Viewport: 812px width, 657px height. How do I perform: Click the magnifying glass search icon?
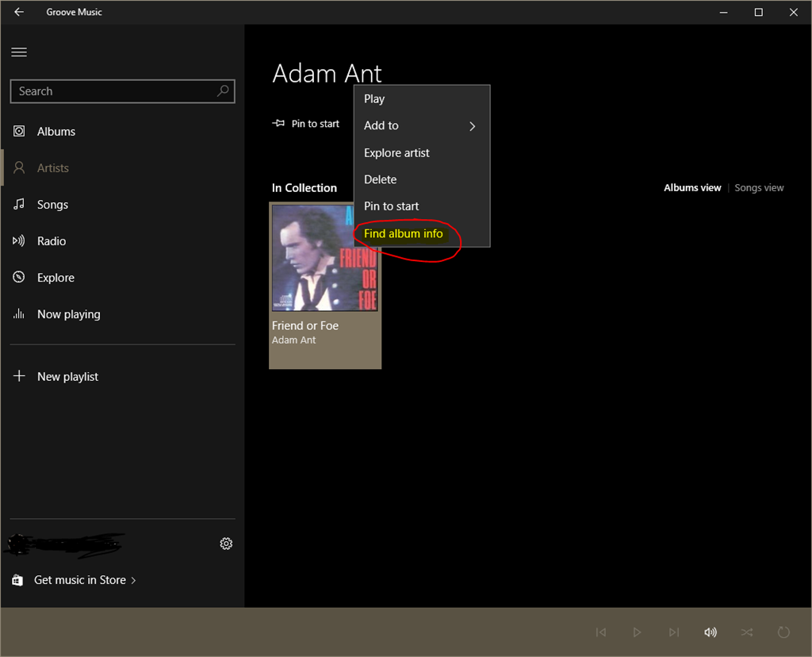(223, 91)
